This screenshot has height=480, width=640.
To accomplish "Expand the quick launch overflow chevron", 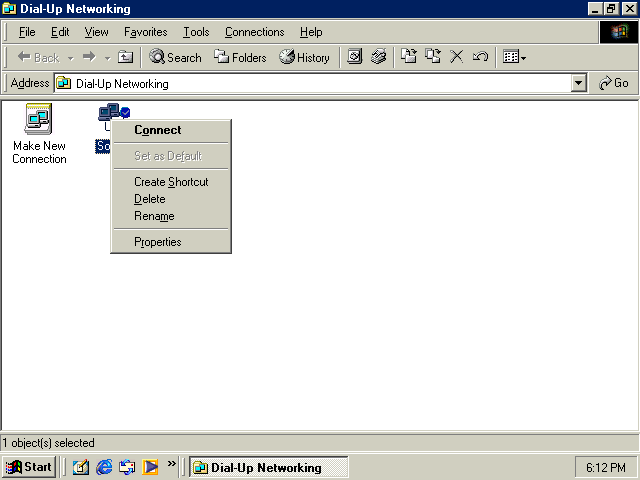I will [x=171, y=464].
